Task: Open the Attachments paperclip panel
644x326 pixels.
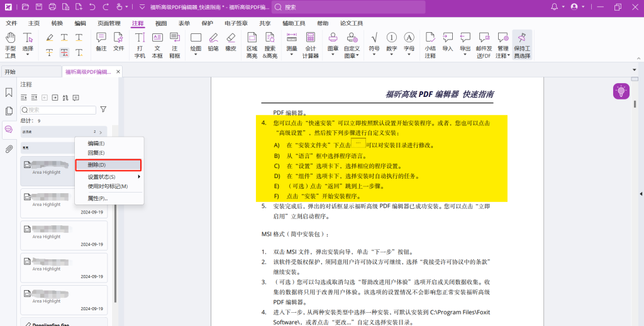Action: pyautogui.click(x=9, y=149)
